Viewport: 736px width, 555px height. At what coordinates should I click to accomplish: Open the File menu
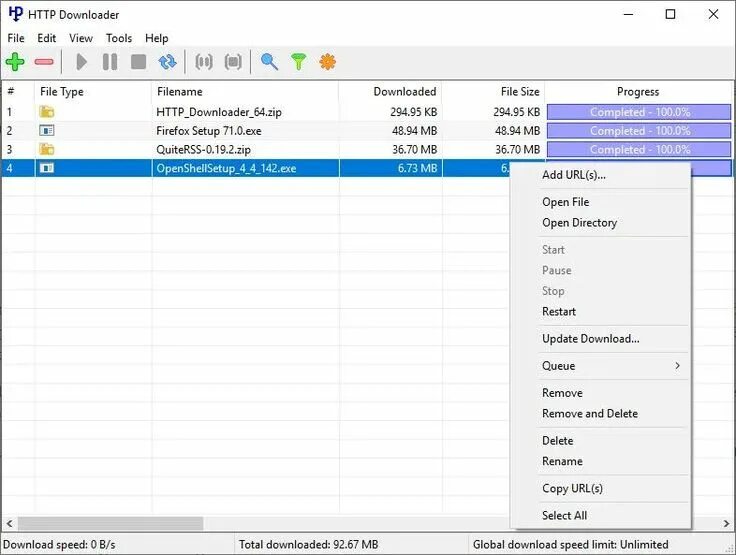pos(16,38)
